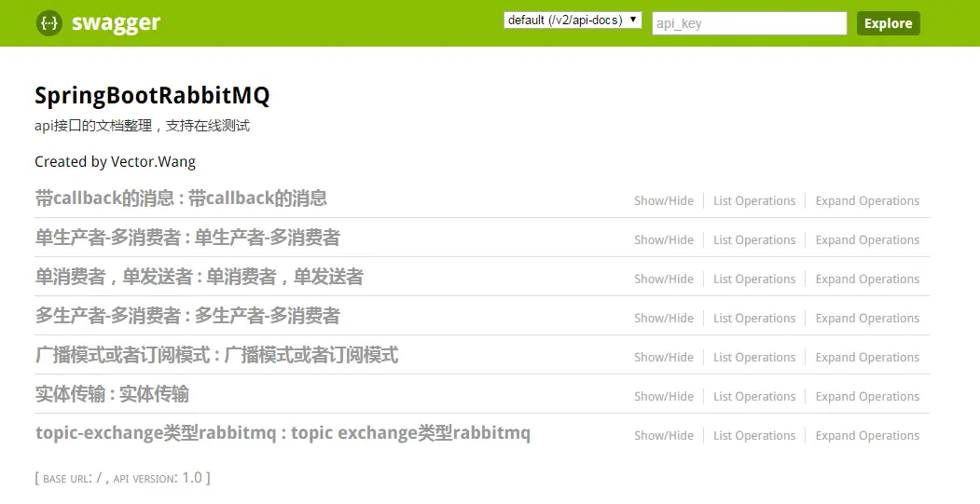980x504 pixels.
Task: Toggle Show/Hide for 单生产者-多消费者
Action: (x=664, y=240)
